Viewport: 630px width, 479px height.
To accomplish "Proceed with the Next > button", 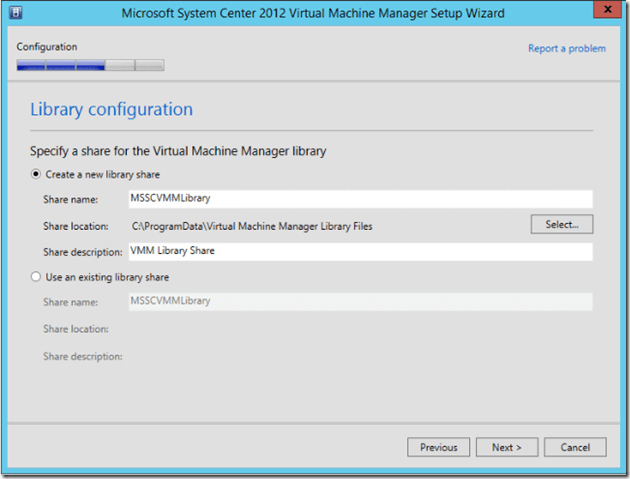I will point(507,447).
